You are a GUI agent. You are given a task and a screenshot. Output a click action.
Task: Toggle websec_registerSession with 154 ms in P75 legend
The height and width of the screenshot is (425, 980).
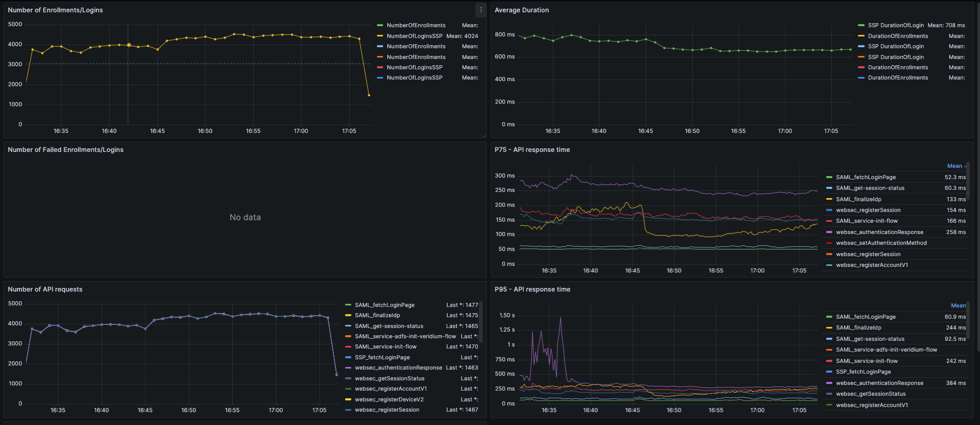[x=868, y=210]
